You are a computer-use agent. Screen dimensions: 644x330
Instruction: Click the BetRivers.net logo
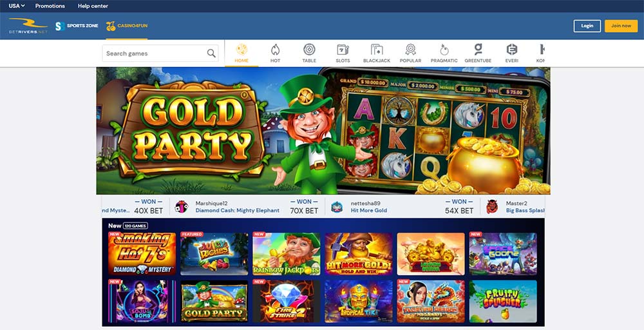click(x=28, y=26)
